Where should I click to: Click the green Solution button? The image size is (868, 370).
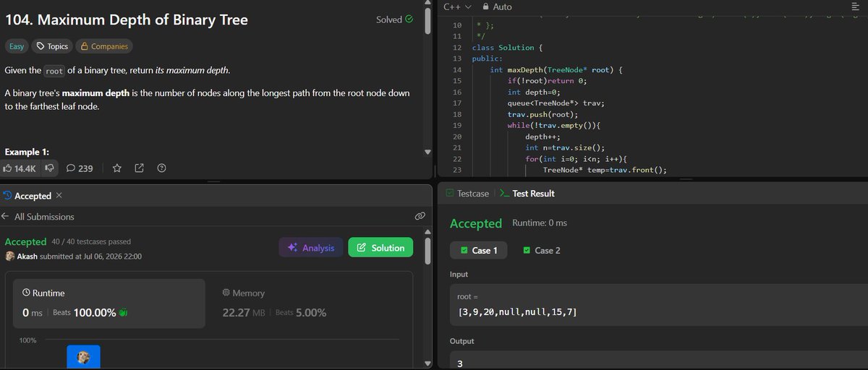pos(380,247)
